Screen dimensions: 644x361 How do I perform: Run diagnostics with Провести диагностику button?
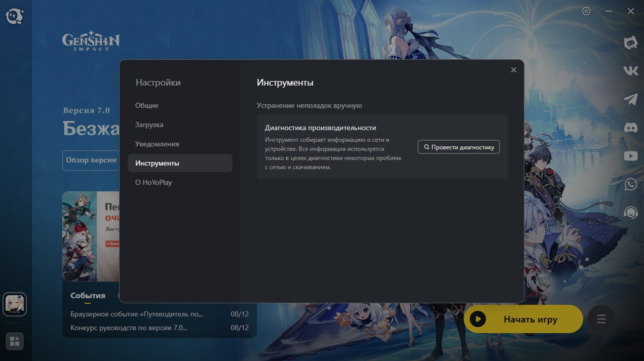coord(459,147)
